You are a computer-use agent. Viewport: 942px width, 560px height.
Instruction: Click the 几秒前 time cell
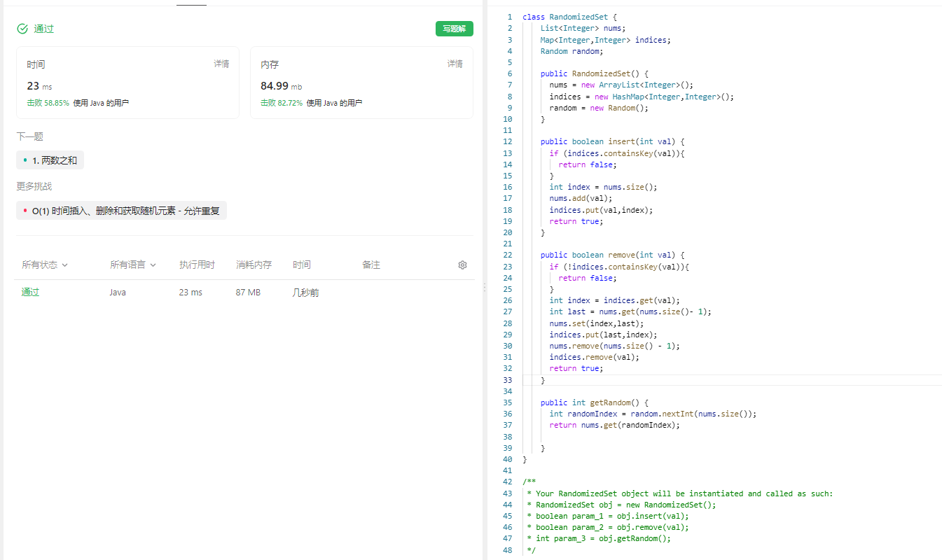point(305,293)
